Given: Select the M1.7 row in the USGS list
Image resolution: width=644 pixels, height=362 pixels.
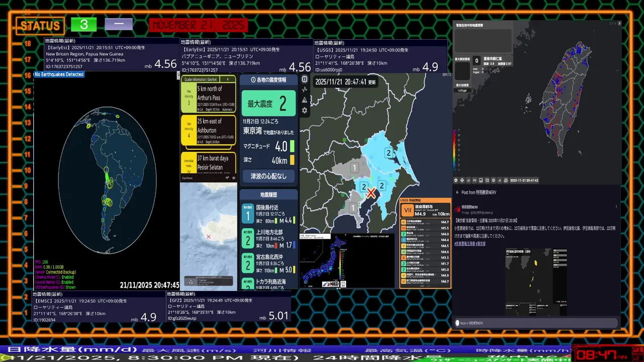Looking at the screenshot, I should [x=426, y=263].
